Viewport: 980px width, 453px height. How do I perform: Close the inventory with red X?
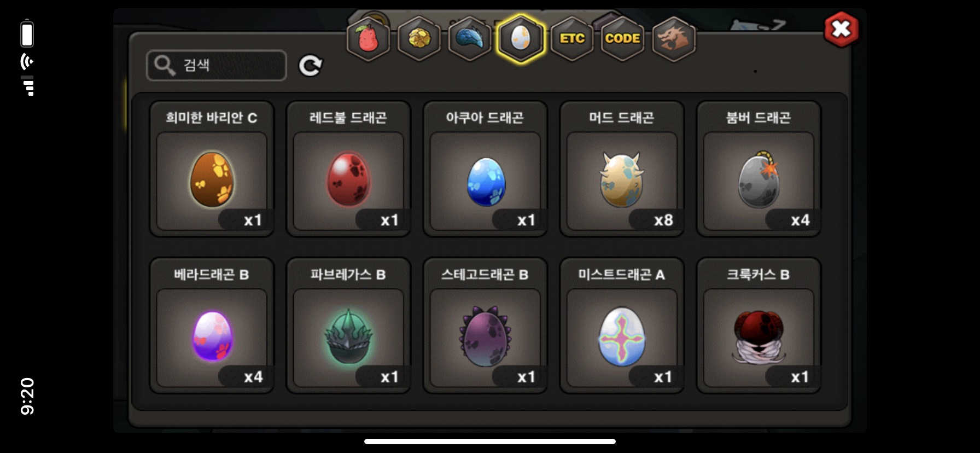click(841, 30)
